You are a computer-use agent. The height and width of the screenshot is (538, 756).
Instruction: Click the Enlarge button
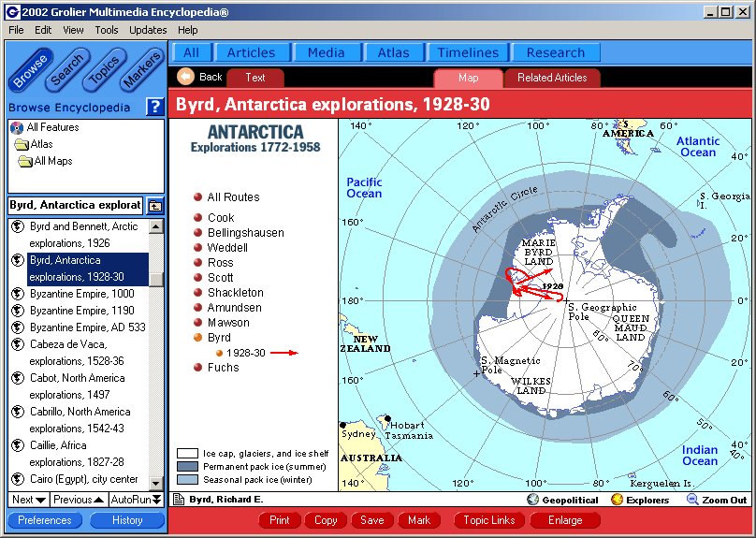pyautogui.click(x=565, y=520)
